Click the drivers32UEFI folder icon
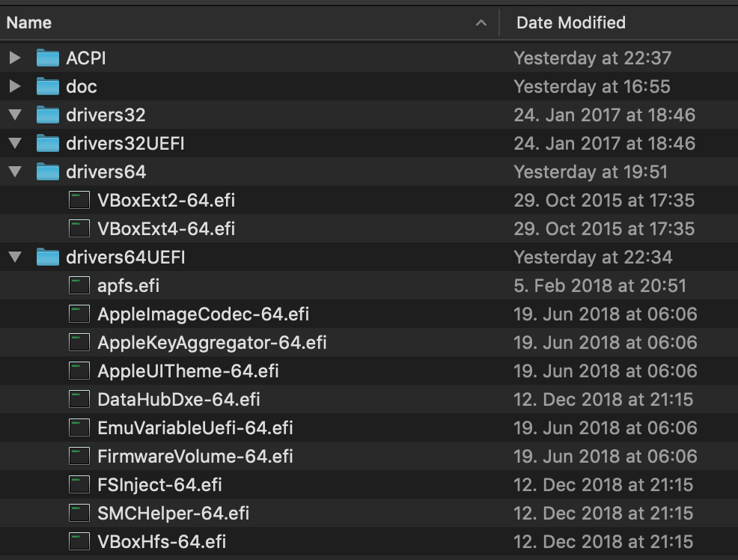 coord(48,143)
